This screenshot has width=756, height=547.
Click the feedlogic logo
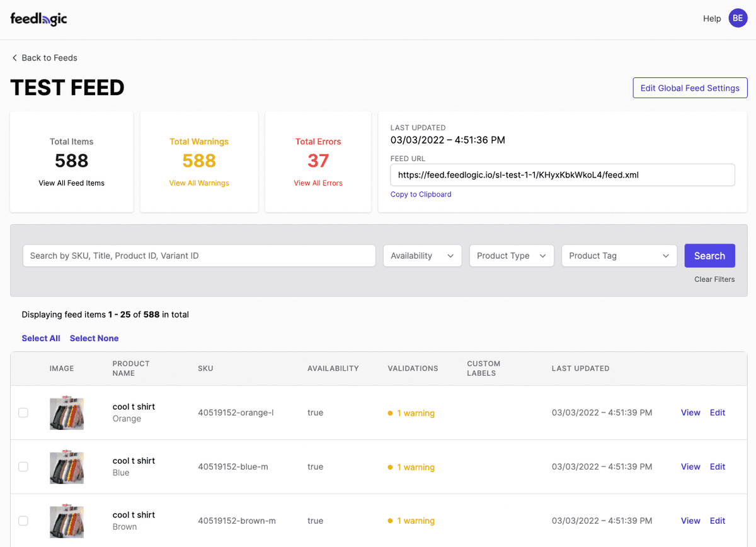click(x=38, y=18)
